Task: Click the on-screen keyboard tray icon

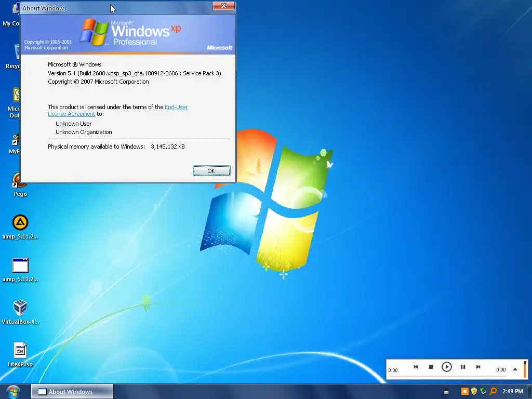Action: (446, 392)
